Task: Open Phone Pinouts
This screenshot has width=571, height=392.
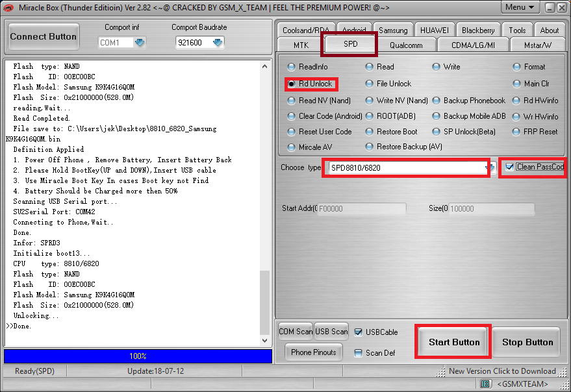Action: coord(314,352)
